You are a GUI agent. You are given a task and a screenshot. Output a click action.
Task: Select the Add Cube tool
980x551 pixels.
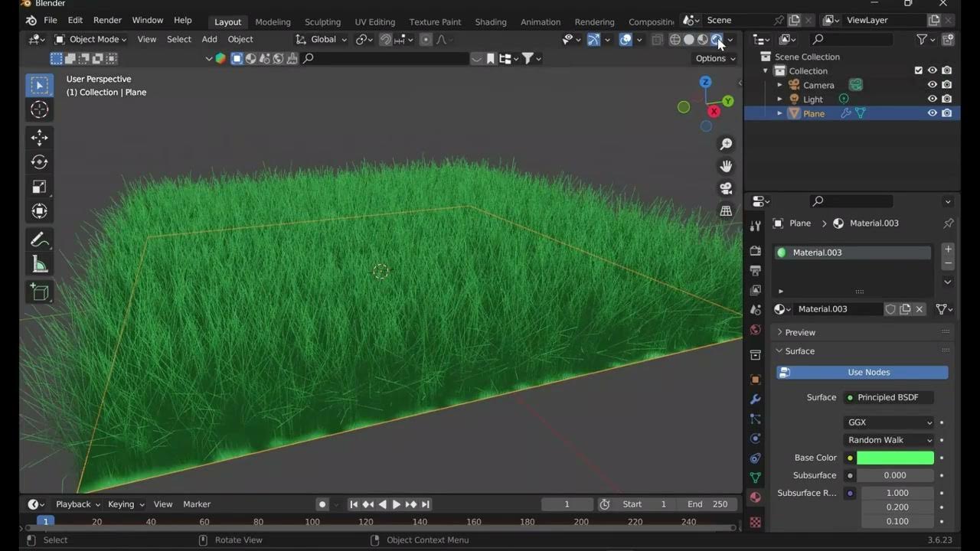point(40,292)
